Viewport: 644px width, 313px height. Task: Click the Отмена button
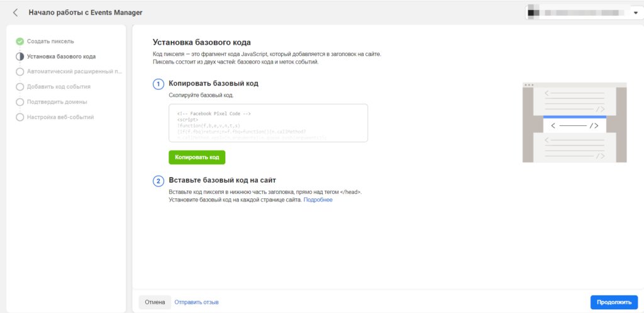coord(155,302)
